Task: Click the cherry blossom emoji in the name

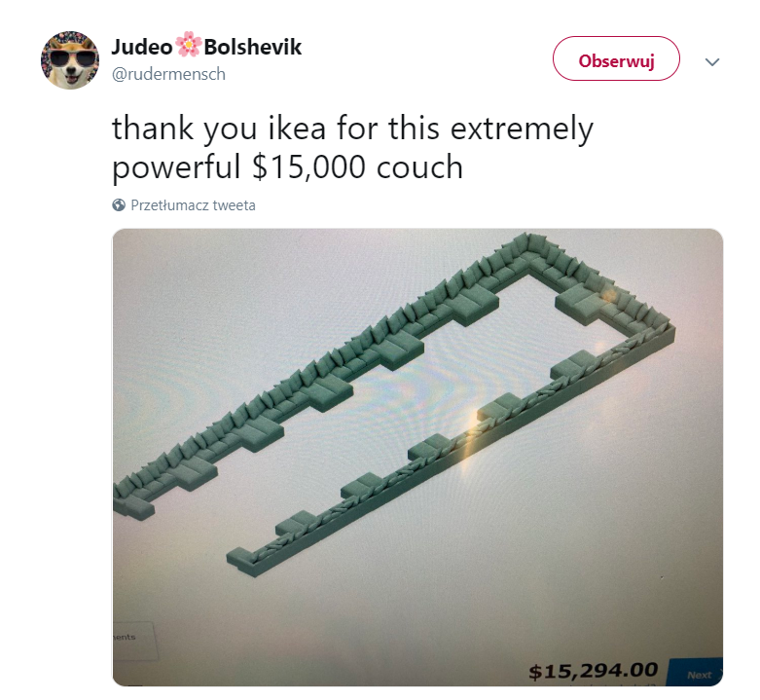Action: click(x=188, y=45)
